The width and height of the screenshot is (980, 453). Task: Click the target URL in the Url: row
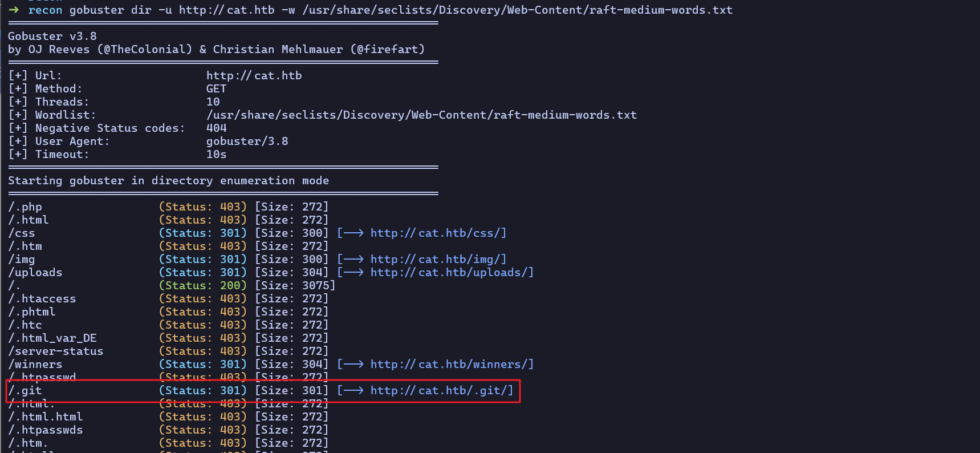point(254,75)
